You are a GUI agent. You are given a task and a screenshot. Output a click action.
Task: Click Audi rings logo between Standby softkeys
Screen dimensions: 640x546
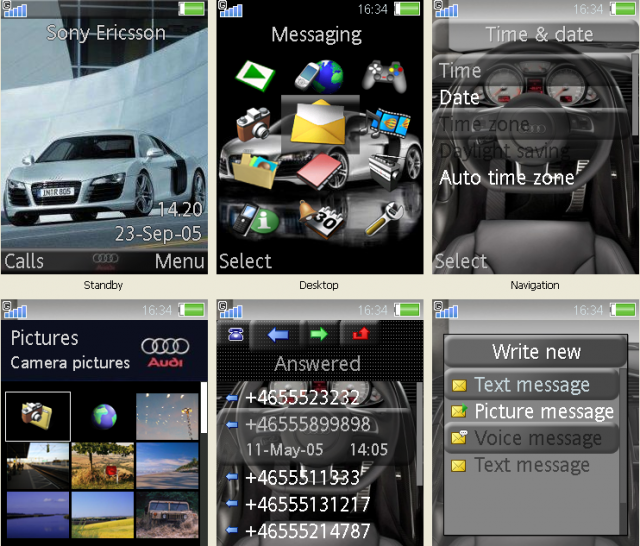coord(105,261)
